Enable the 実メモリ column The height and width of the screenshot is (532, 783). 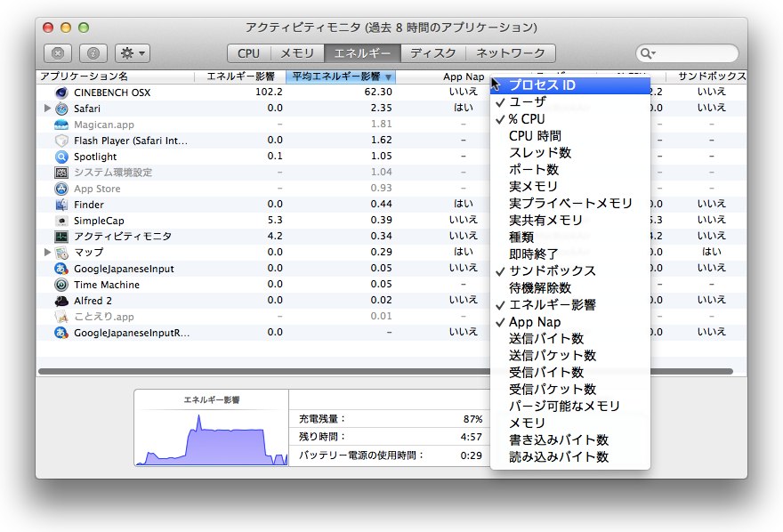(570, 186)
